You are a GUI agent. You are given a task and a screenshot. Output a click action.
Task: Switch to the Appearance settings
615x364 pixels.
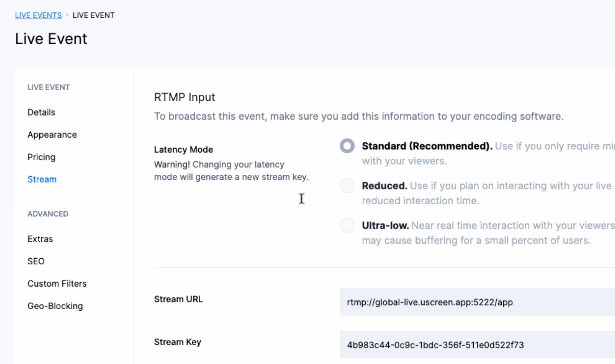[x=52, y=135]
